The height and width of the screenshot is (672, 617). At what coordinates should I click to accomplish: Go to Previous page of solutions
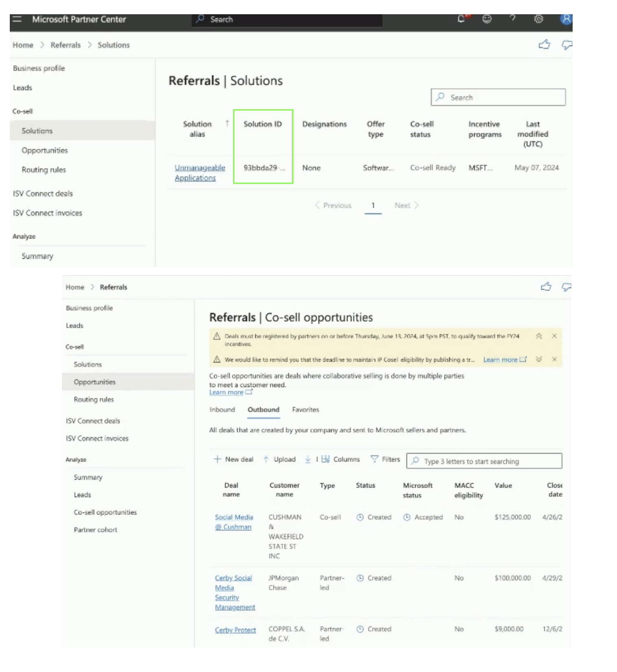point(333,205)
